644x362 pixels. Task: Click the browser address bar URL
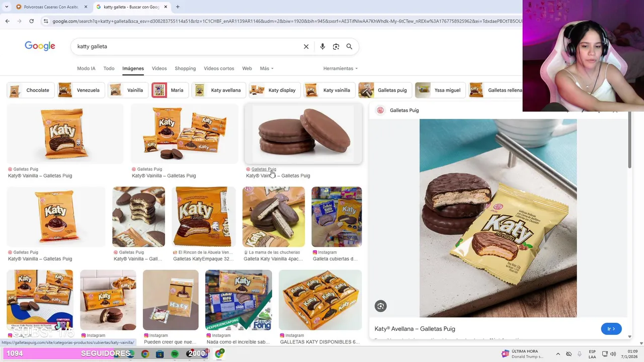click(287, 21)
